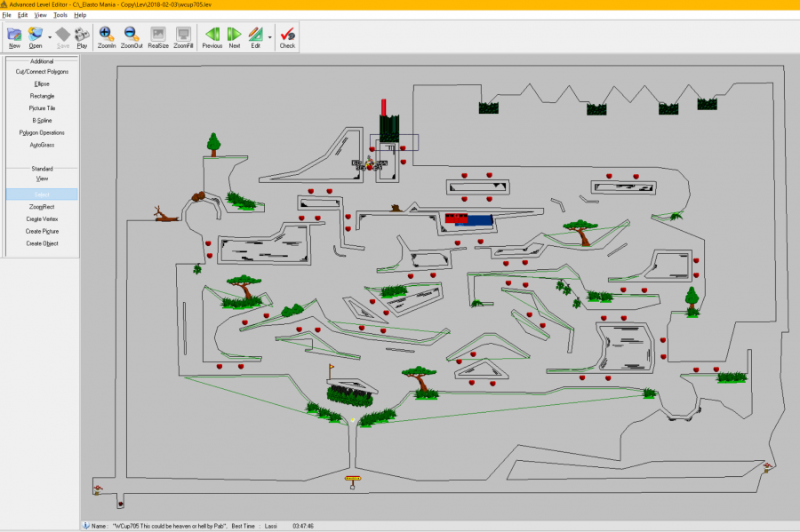Click the ZoomOut magnifier icon
Screen dimensions: 800x532
coord(132,36)
